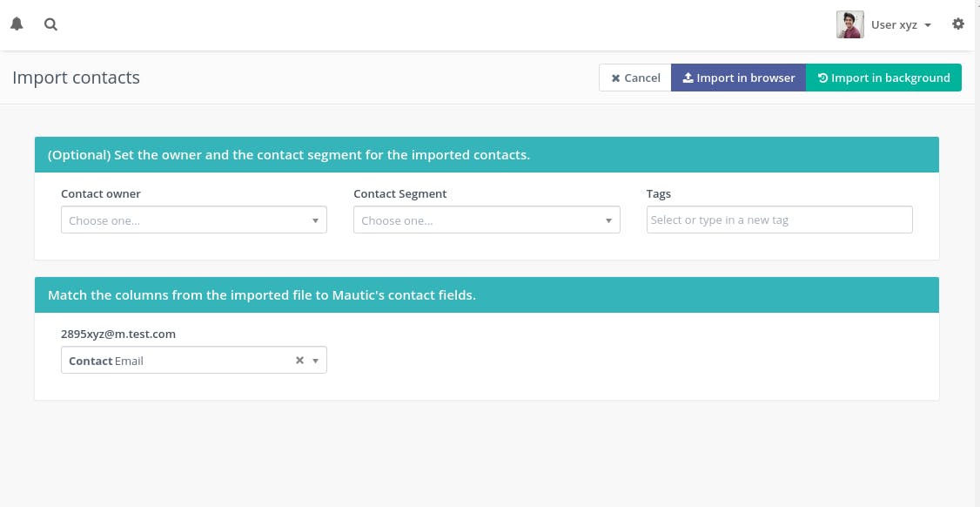The image size is (980, 507).
Task: Click the user avatar picture
Action: tap(850, 24)
